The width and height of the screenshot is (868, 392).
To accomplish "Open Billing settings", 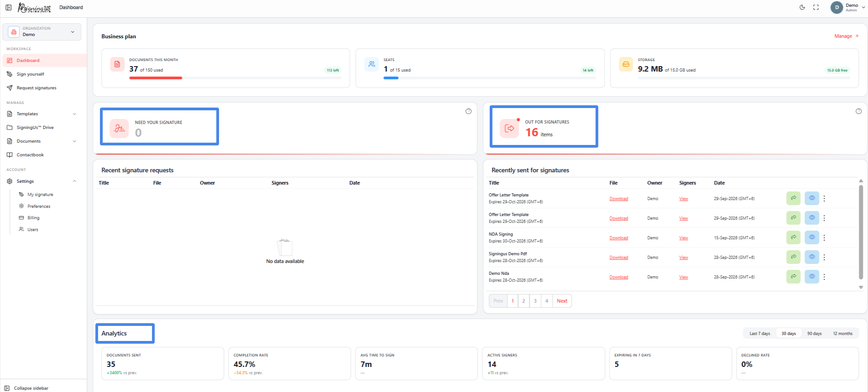I will [33, 218].
